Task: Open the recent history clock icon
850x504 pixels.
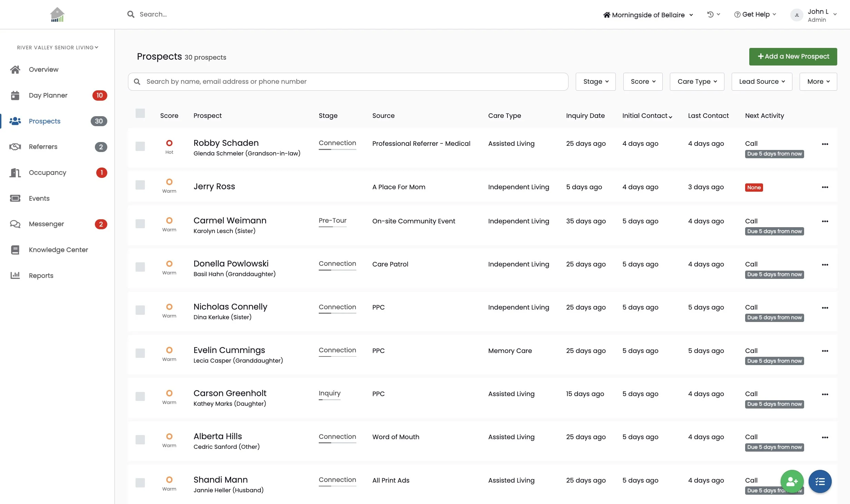Action: pos(710,14)
